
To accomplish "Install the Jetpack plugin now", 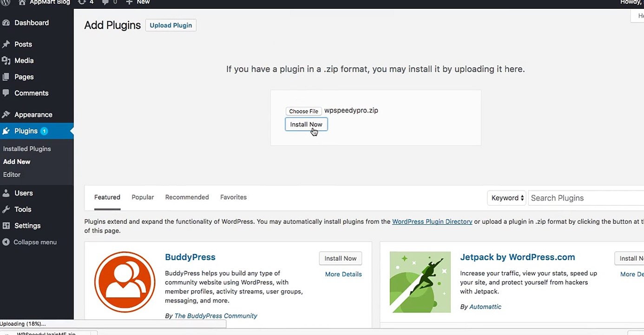I will 629,258.
